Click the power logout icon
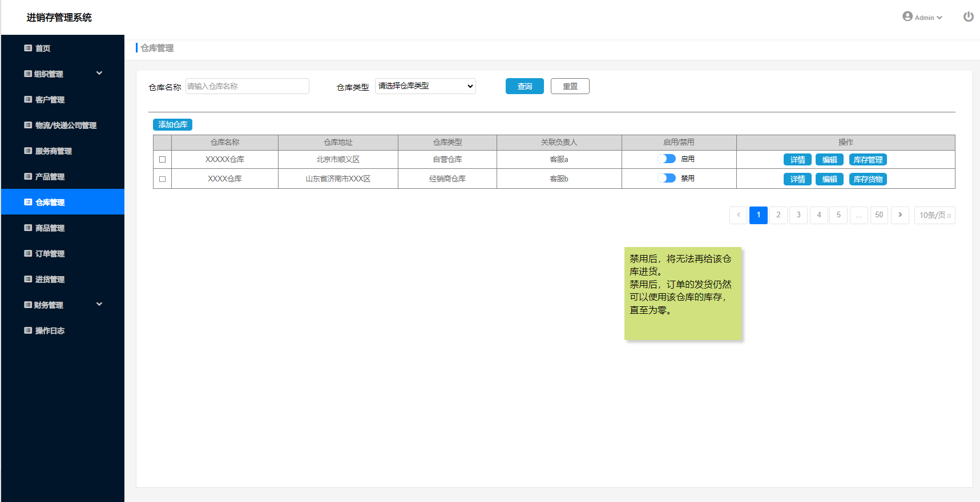Screen dimensions: 980x502 (x=968, y=17)
